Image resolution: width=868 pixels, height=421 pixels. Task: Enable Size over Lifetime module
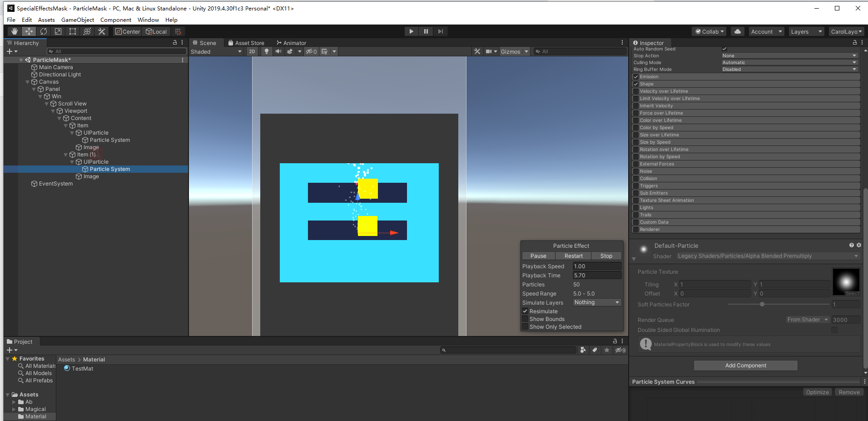coord(636,135)
